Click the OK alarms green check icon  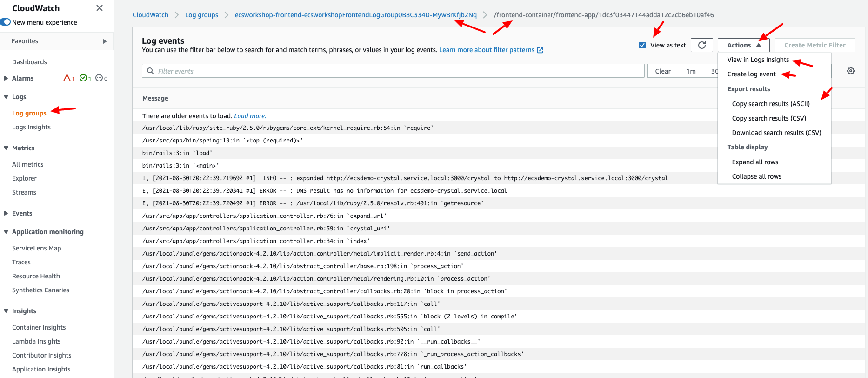point(83,78)
